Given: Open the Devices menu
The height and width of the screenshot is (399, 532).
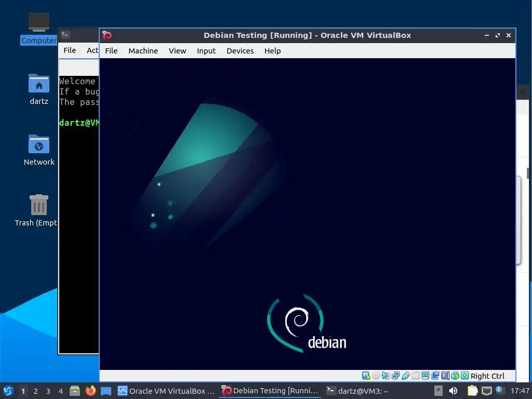Looking at the screenshot, I should (x=240, y=51).
